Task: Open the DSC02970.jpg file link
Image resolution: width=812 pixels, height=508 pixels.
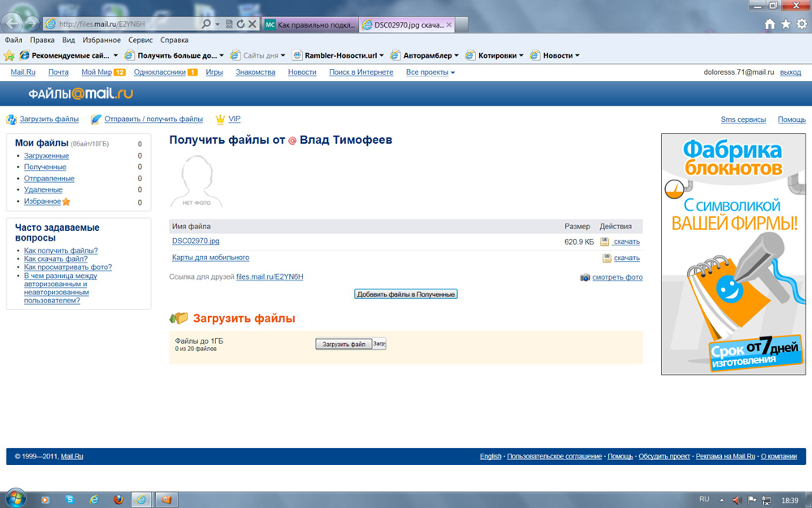Action: coord(196,241)
